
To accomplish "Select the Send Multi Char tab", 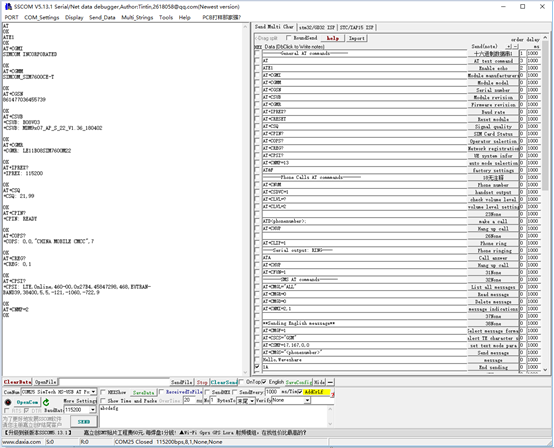I will (x=274, y=27).
